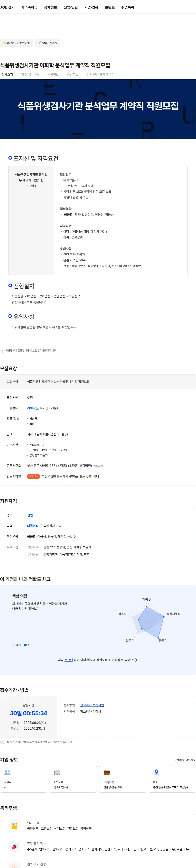Click the 남은기간 countdown timer
Screen dimensions: 196x868
click(x=29, y=713)
